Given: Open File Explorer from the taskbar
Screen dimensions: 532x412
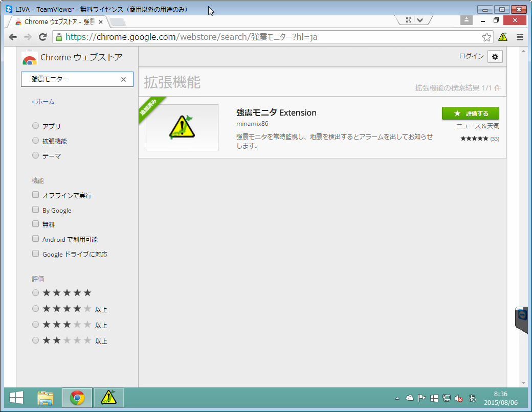Looking at the screenshot, I should [x=46, y=398].
